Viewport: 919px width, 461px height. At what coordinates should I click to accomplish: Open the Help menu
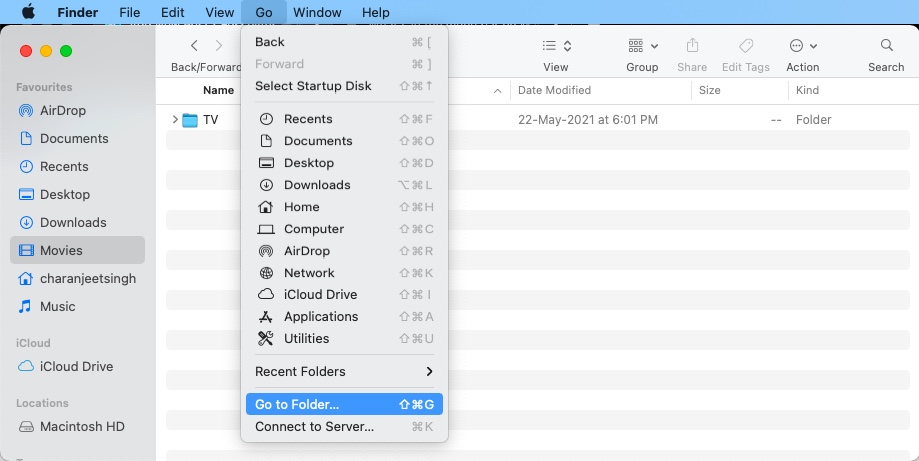click(x=376, y=12)
